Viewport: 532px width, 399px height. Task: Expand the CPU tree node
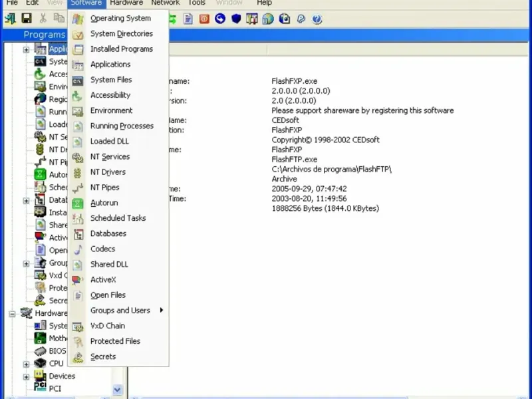point(26,364)
